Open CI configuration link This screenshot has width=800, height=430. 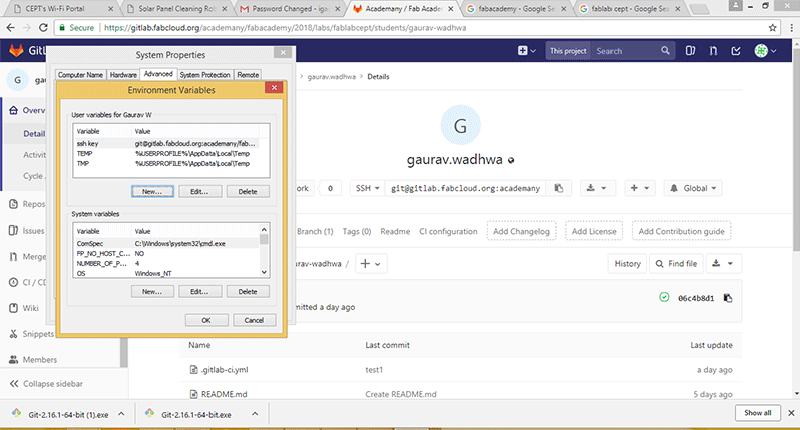(x=448, y=231)
